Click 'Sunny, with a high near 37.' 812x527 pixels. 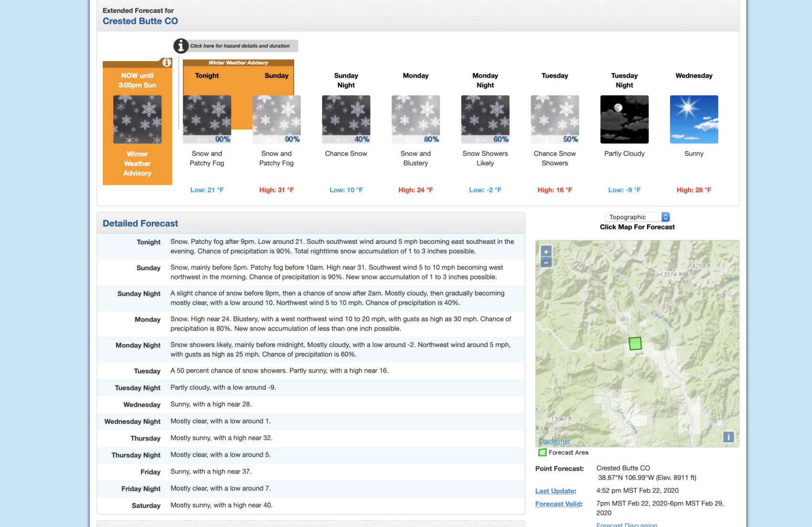point(211,472)
